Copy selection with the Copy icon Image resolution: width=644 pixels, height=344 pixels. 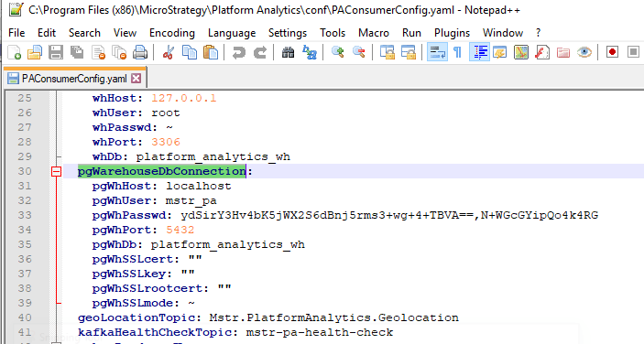pos(190,52)
